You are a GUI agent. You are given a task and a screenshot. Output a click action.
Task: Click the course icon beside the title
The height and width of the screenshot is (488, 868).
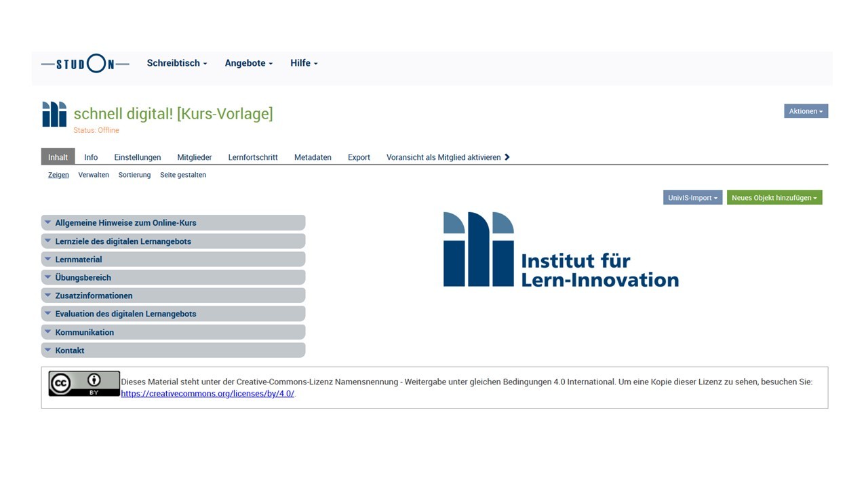(54, 114)
